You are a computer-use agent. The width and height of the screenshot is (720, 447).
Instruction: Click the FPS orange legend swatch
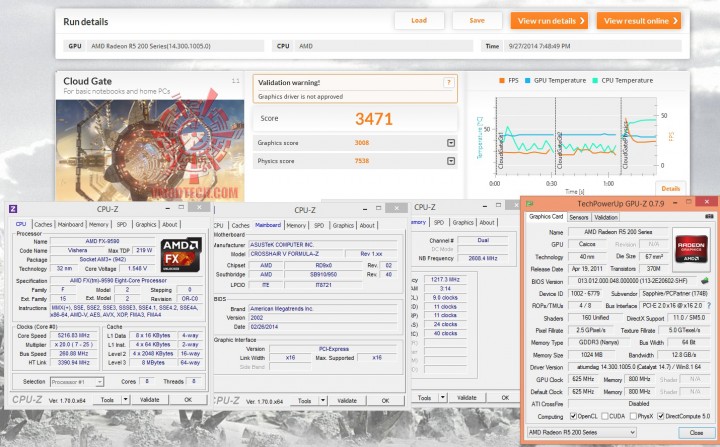tap(501, 80)
